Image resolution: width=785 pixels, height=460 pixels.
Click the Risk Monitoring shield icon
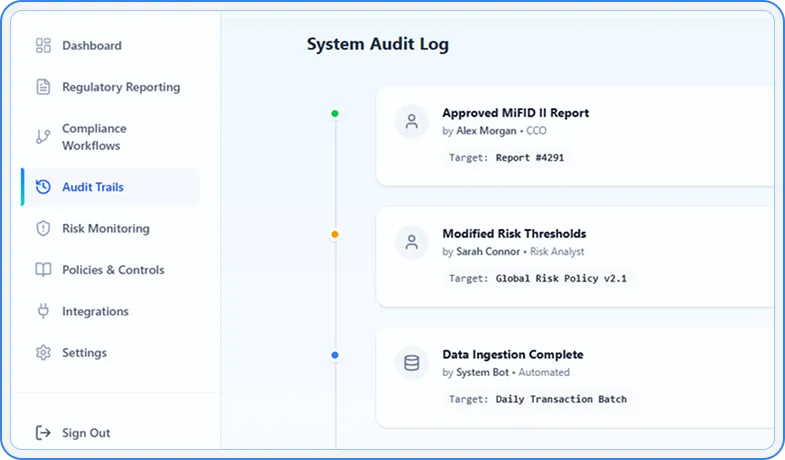tap(43, 228)
